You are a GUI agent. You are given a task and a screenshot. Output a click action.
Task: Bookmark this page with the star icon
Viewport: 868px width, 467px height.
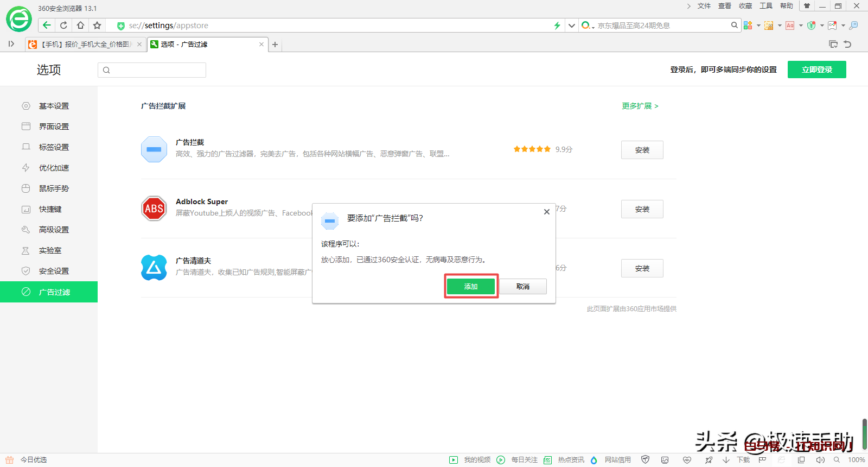(97, 25)
